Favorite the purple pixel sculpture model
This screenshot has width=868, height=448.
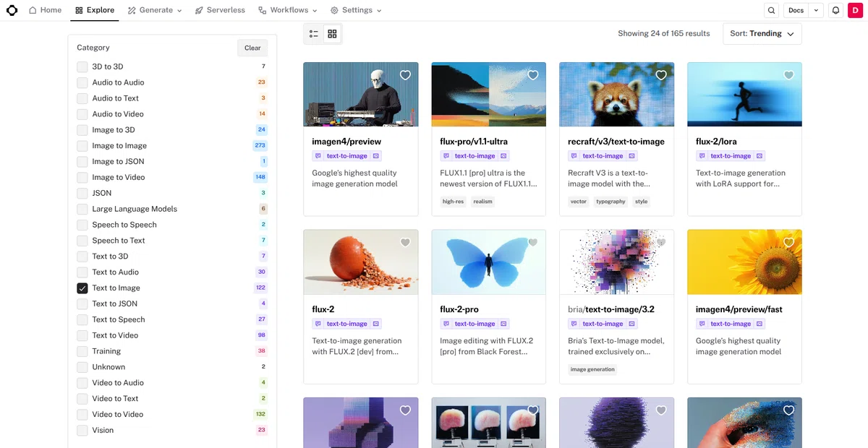(x=405, y=410)
